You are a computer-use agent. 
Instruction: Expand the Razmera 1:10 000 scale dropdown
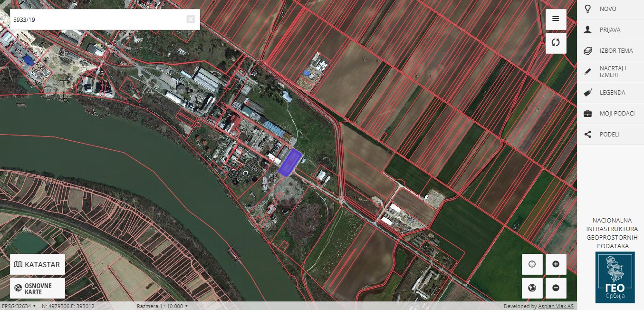click(162, 306)
